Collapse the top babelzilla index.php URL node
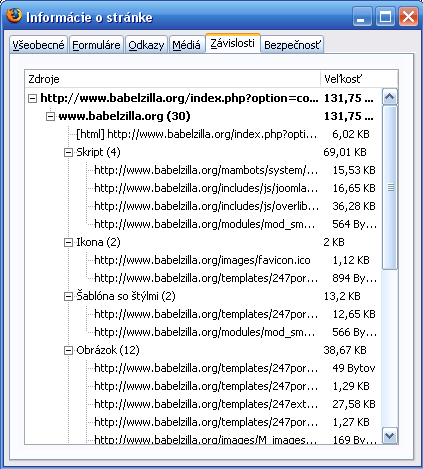Image resolution: width=423 pixels, height=469 pixels. click(x=32, y=98)
